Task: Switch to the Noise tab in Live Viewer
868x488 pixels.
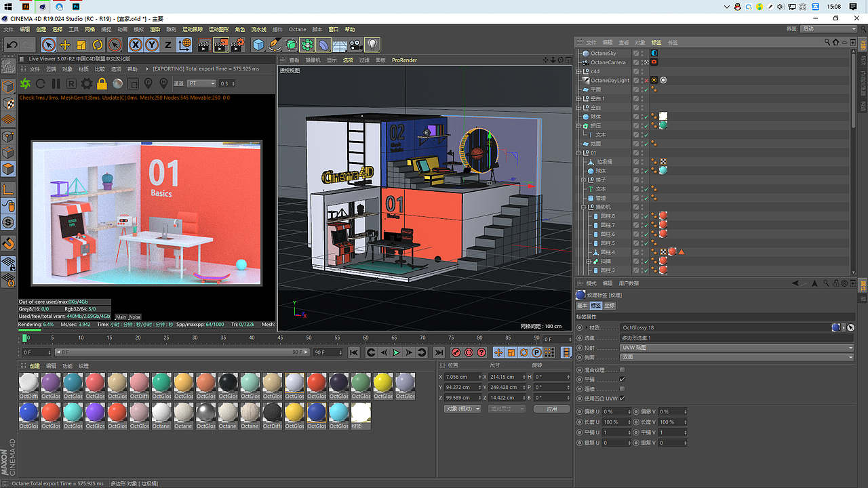Action: [x=135, y=317]
